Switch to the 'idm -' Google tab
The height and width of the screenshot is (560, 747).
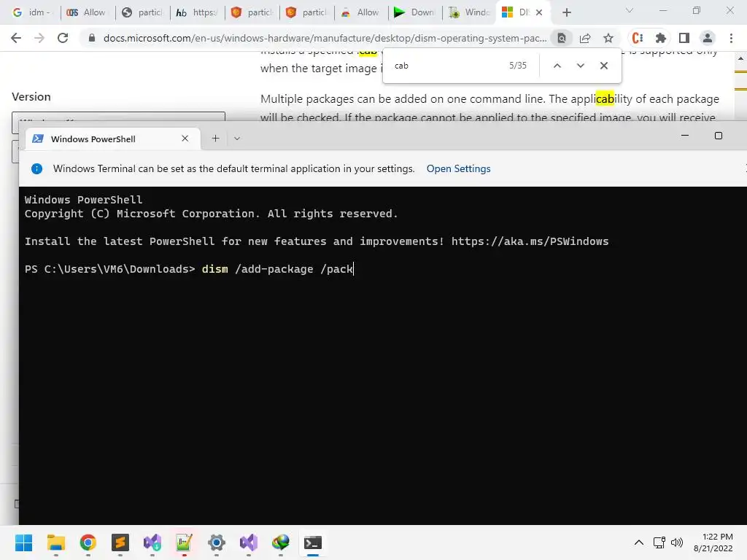tap(32, 12)
